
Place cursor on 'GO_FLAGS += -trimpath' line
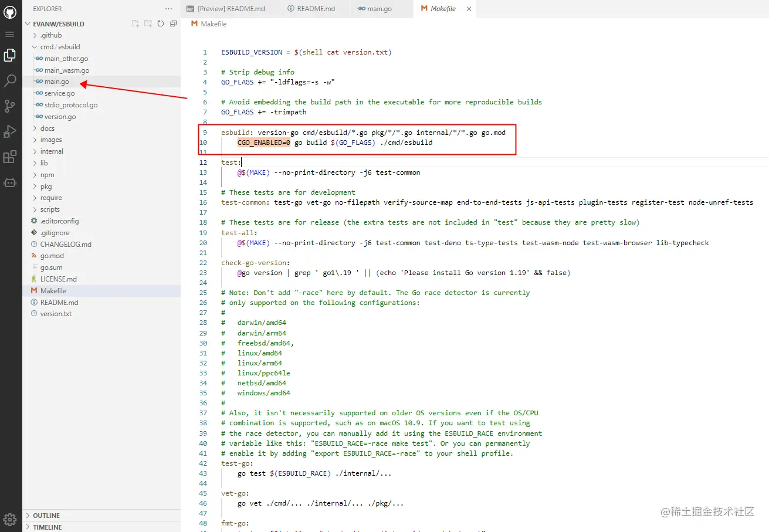[x=264, y=112]
